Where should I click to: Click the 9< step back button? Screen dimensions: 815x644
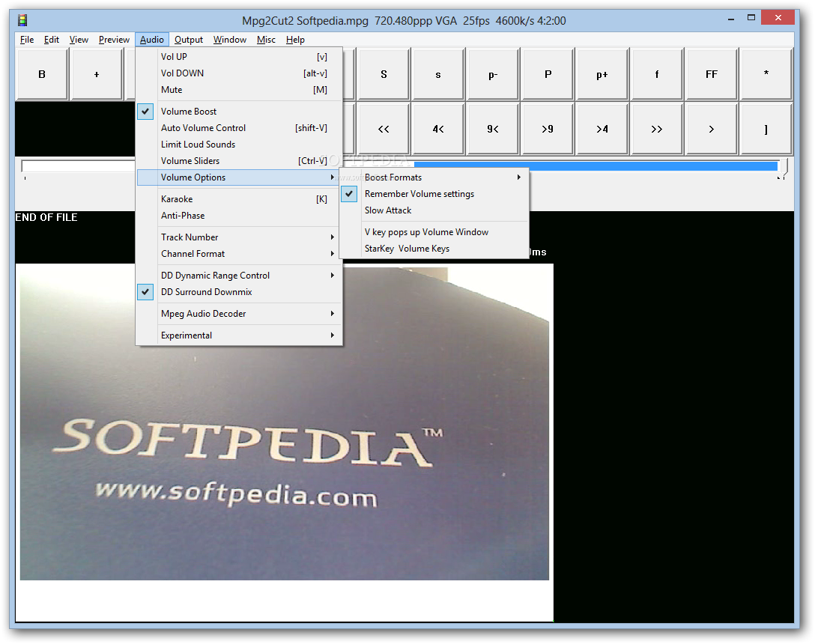point(493,129)
